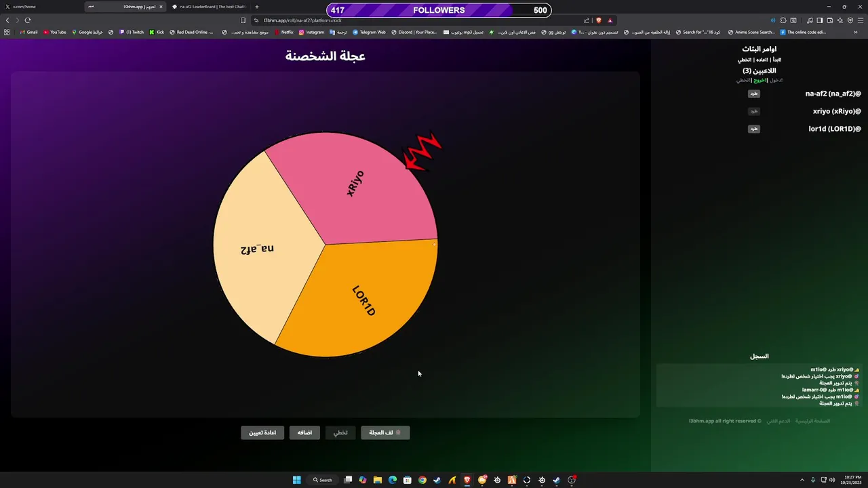Open the Gmail bookmark
868x488 pixels.
click(28, 32)
